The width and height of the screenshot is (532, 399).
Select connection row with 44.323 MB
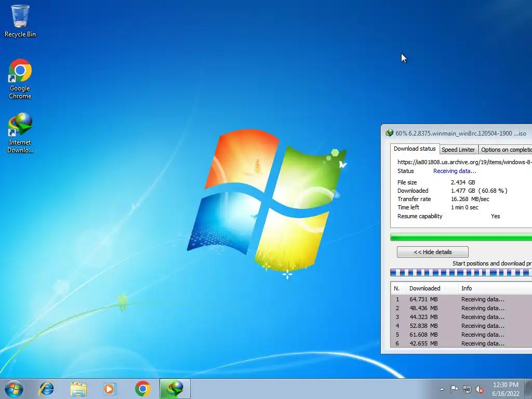pyautogui.click(x=461, y=317)
